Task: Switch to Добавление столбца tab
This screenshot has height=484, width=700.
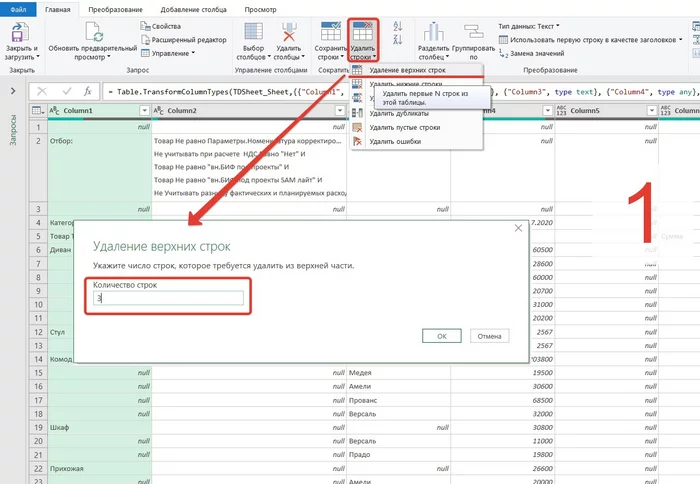Action: 193,9
